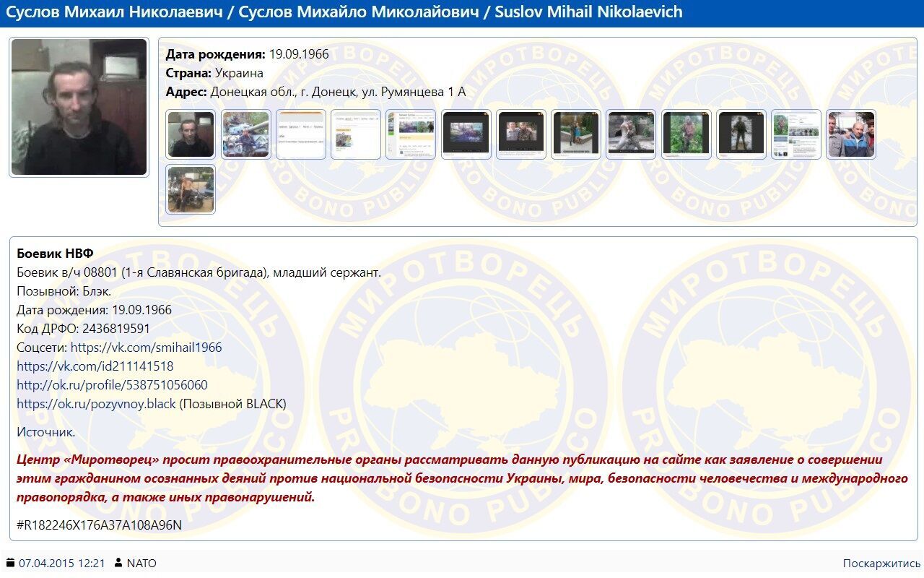Click the large profile photo at top left
Viewport: 924px width, 578px height.
pos(79,107)
